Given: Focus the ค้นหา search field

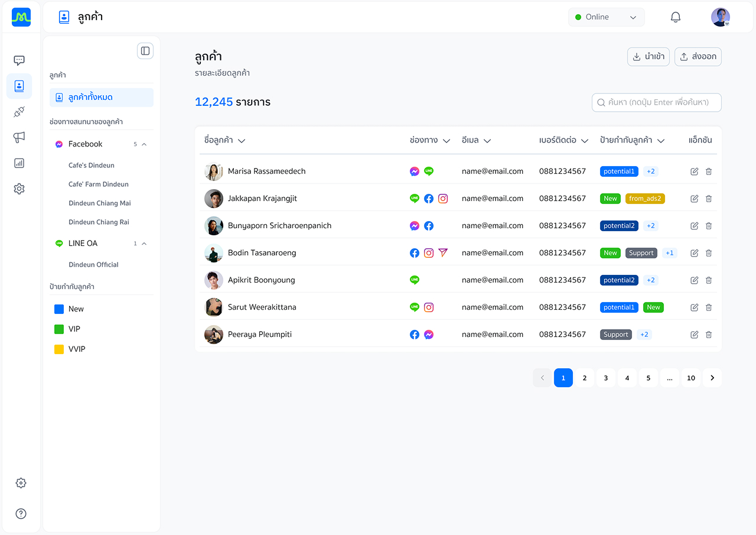Looking at the screenshot, I should click(657, 102).
